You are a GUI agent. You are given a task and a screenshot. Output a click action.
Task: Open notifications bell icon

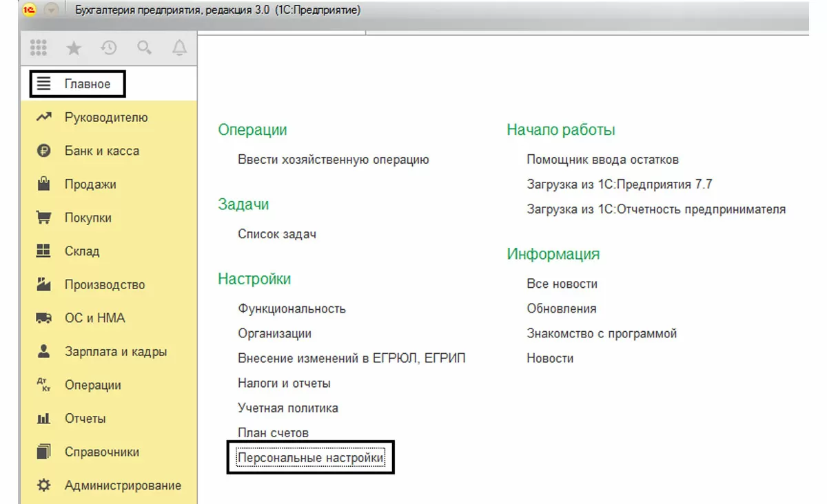[179, 48]
